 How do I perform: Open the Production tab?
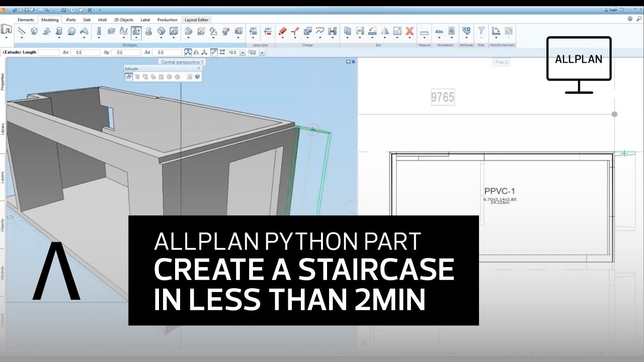(167, 20)
